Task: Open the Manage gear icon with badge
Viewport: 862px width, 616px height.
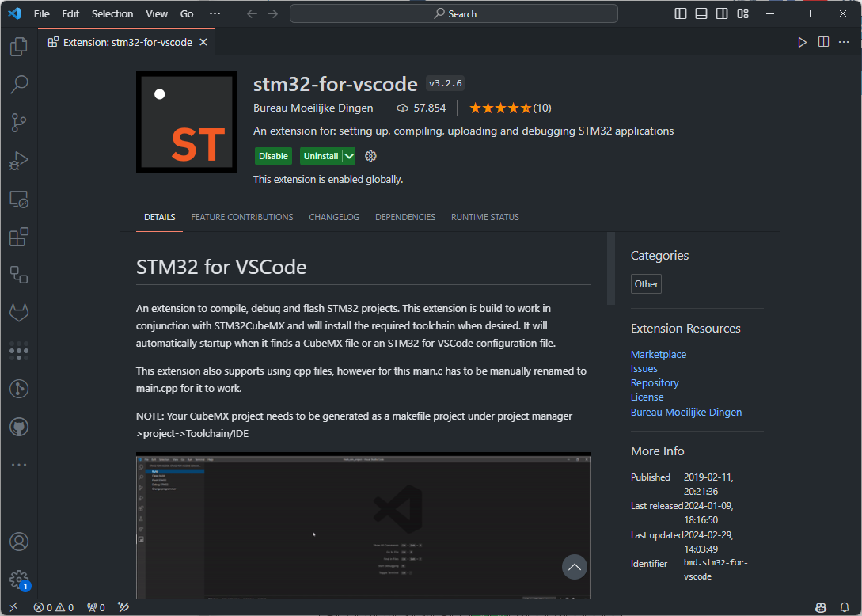Action: pyautogui.click(x=19, y=580)
